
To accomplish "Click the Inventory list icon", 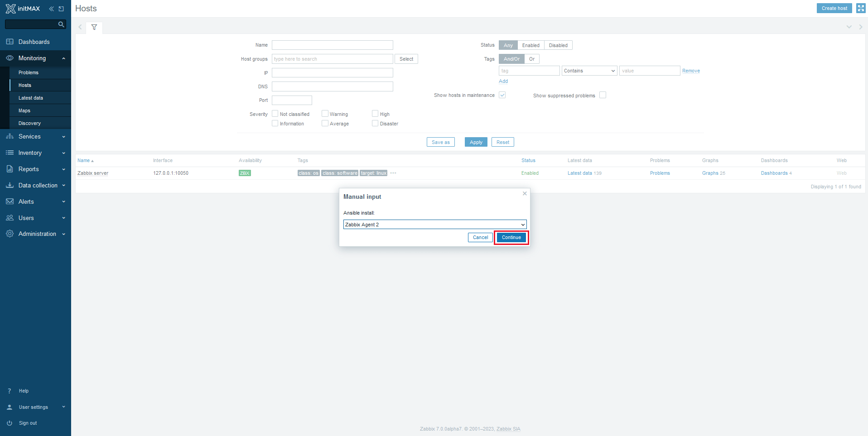I will pyautogui.click(x=10, y=153).
